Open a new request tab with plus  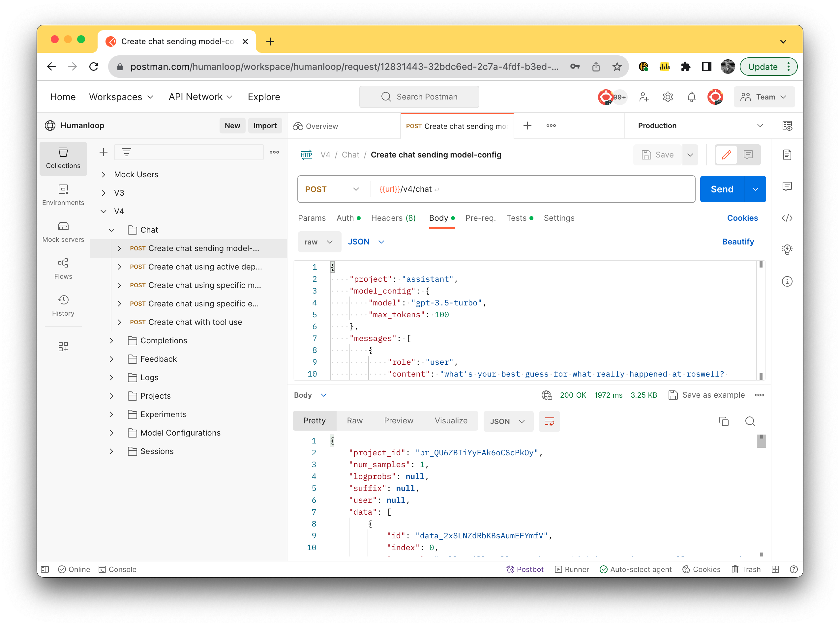[526, 126]
